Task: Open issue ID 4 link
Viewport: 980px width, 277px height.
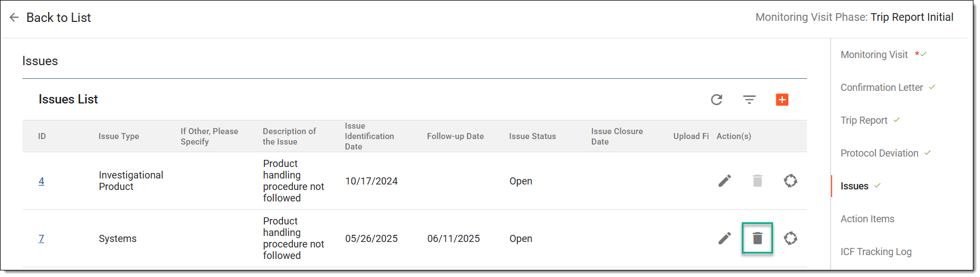Action: tap(42, 181)
